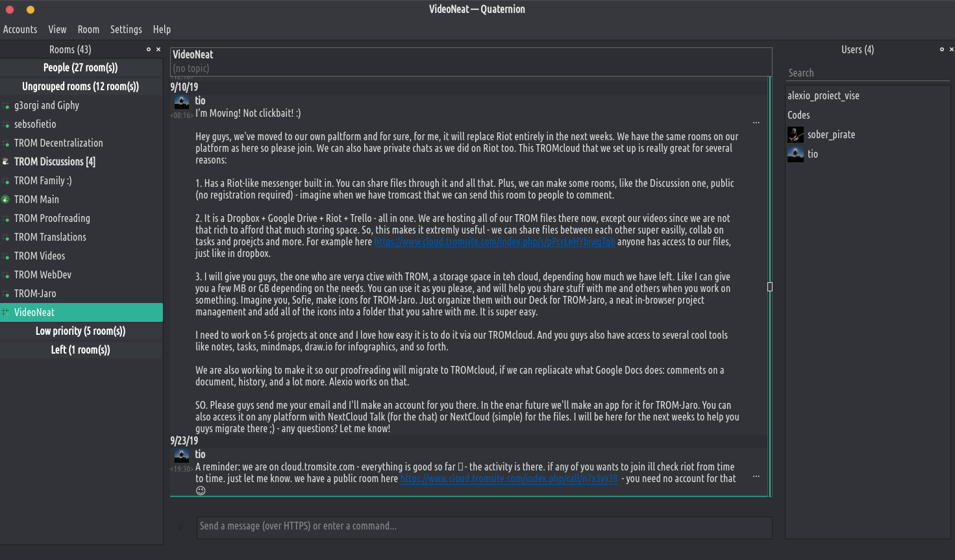The width and height of the screenshot is (955, 560).
Task: Open the Settings menu
Action: coord(126,29)
